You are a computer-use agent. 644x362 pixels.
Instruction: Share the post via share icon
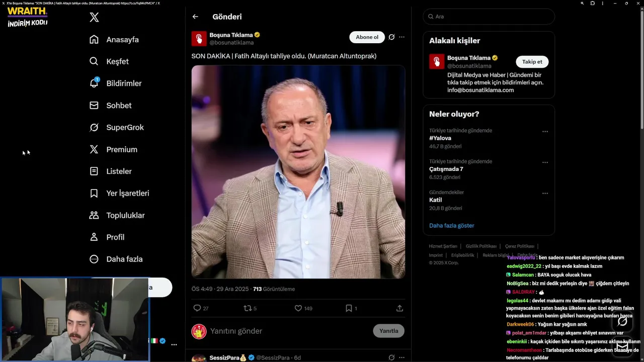399,308
